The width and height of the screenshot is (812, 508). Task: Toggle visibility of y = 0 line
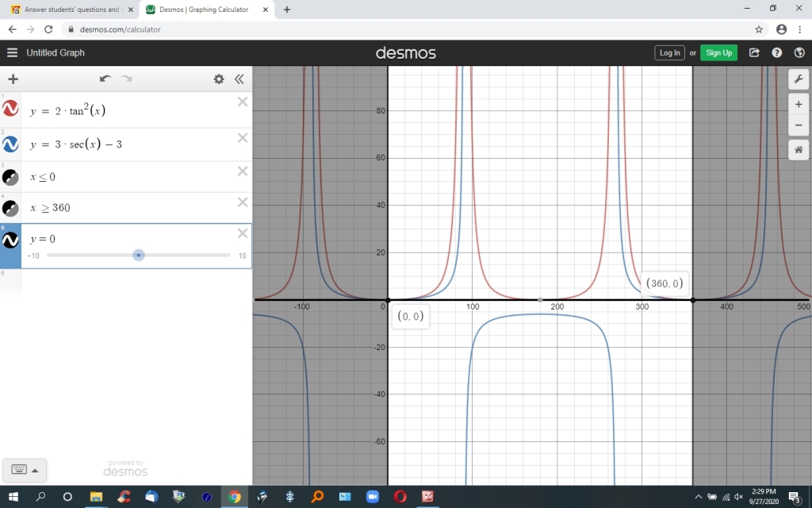point(10,240)
